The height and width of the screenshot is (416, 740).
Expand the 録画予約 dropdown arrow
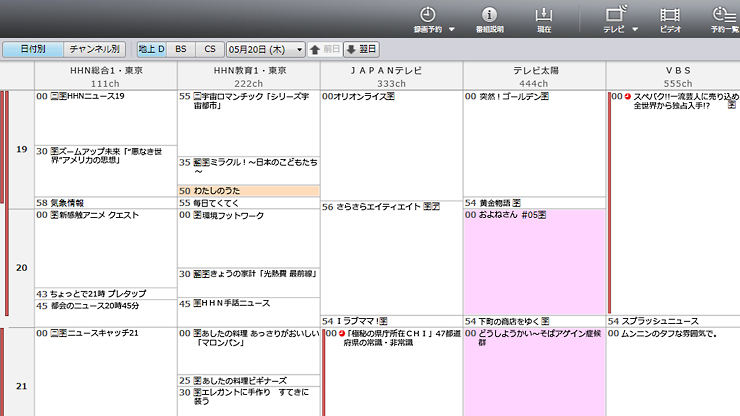point(452,30)
